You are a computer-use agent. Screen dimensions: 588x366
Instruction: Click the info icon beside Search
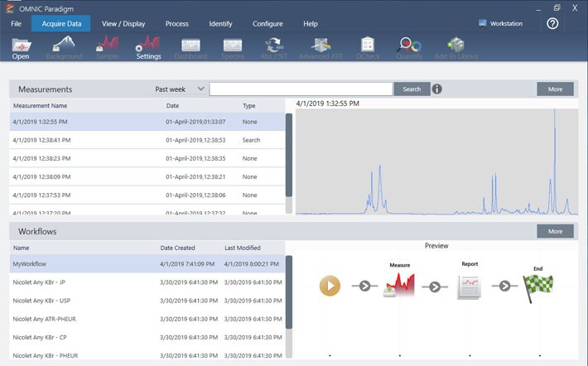(x=436, y=89)
